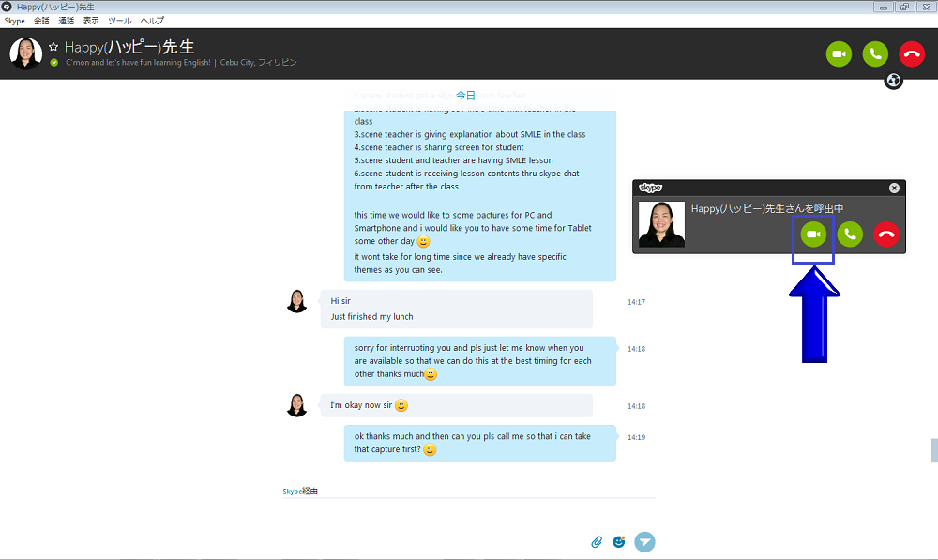938x560 pixels.
Task: Close the Skype call popup
Action: point(894,188)
